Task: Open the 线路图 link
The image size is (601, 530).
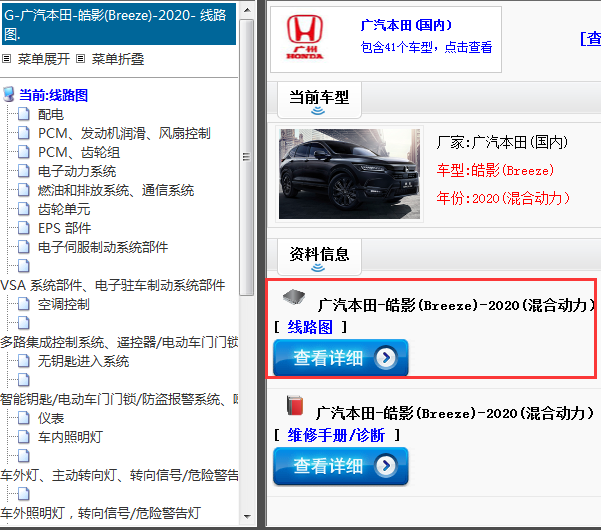Action: point(310,327)
